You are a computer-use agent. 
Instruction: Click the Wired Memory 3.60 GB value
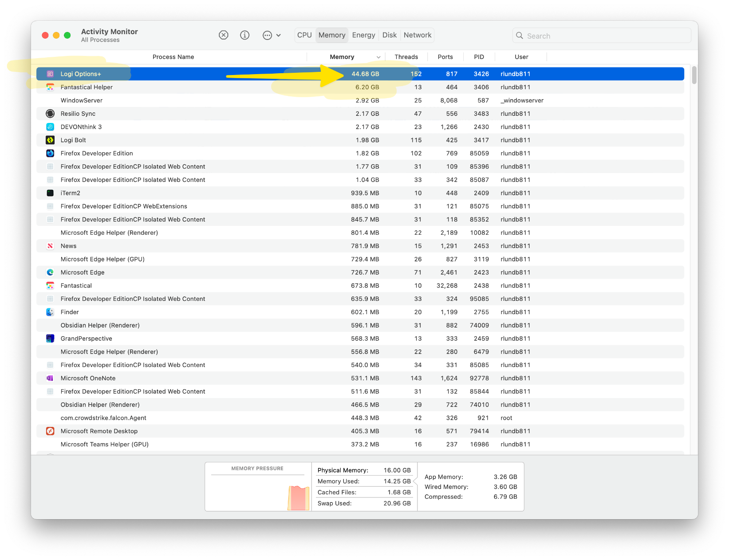(505, 487)
